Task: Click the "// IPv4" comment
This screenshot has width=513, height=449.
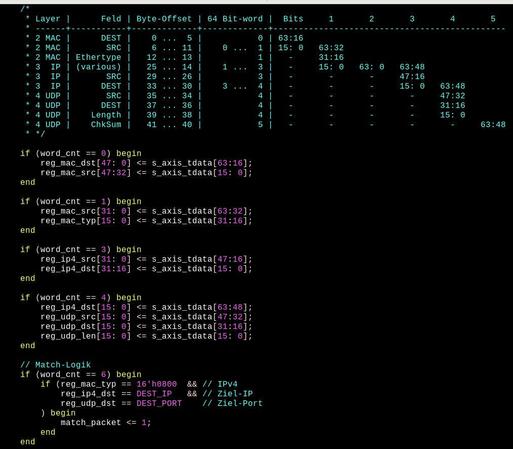Action: [x=220, y=384]
